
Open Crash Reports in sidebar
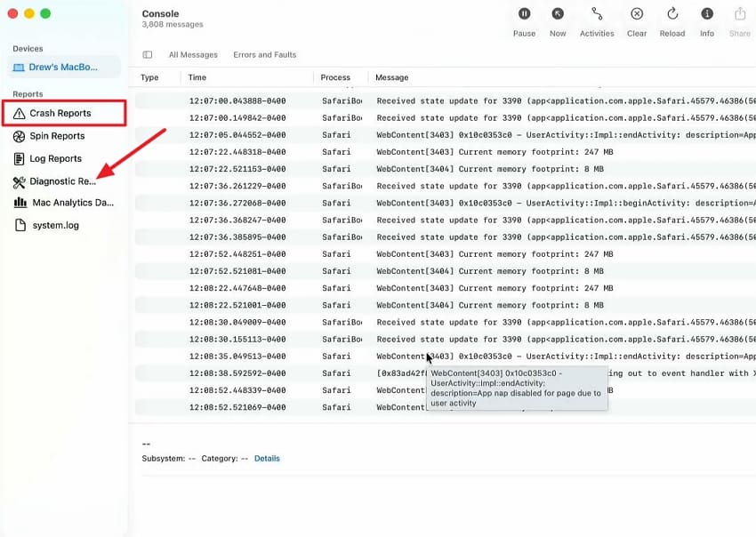click(x=64, y=113)
